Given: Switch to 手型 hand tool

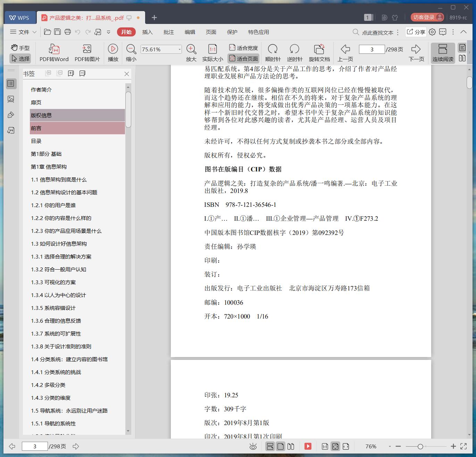Looking at the screenshot, I should click(x=20, y=48).
